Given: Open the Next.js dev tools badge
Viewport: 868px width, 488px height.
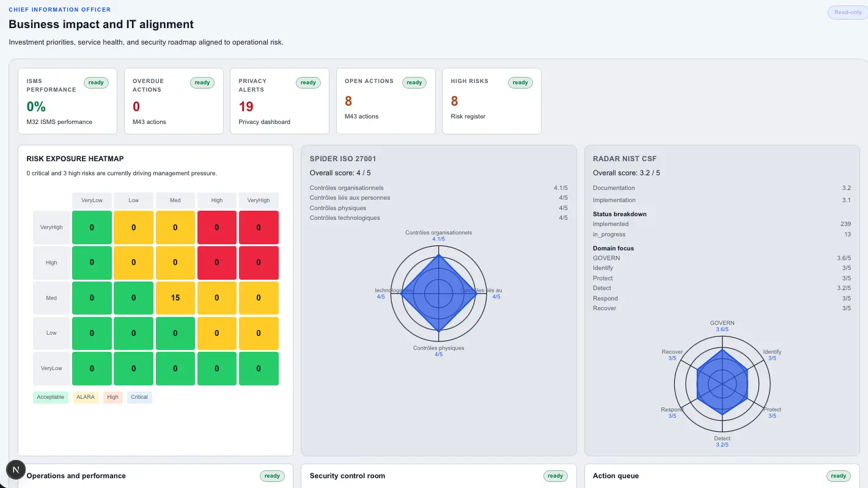Looking at the screenshot, I should (x=16, y=470).
